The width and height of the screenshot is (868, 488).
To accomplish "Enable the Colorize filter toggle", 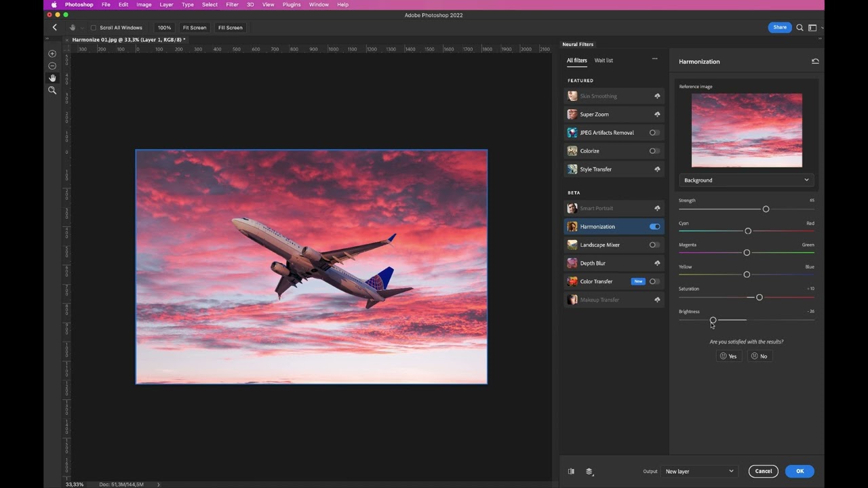I will (x=654, y=150).
